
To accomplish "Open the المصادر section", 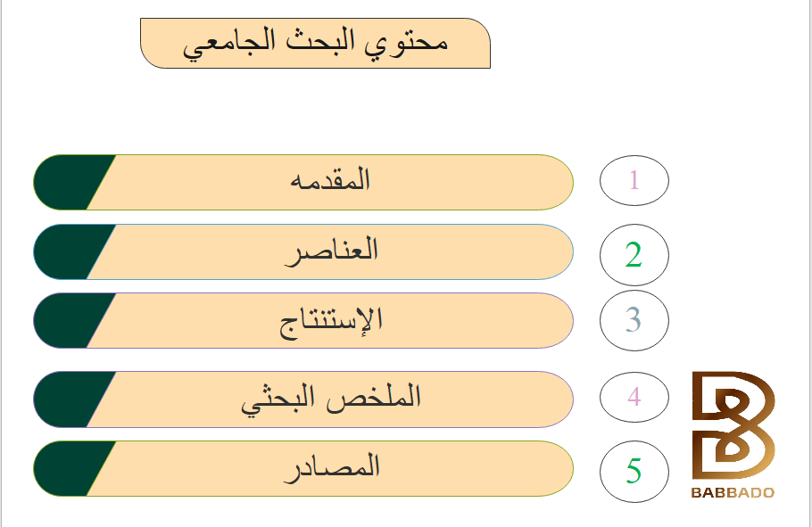I will click(x=303, y=468).
